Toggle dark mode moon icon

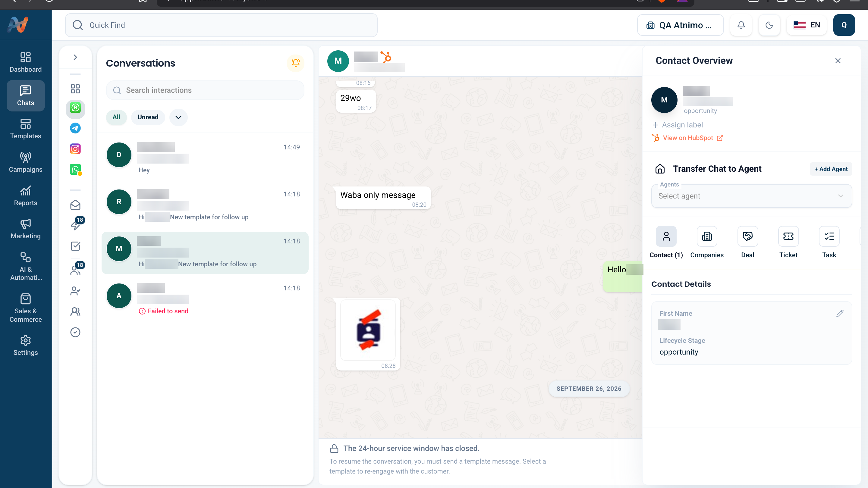(769, 25)
